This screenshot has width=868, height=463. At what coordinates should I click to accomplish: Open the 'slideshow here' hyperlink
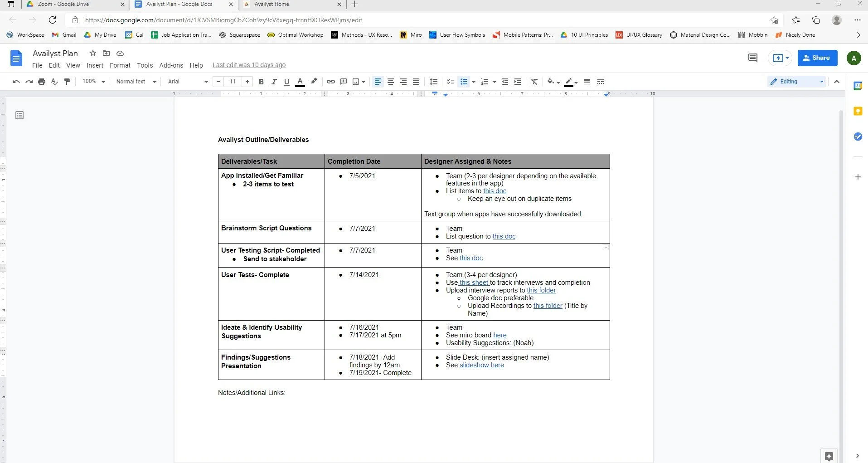481,365
